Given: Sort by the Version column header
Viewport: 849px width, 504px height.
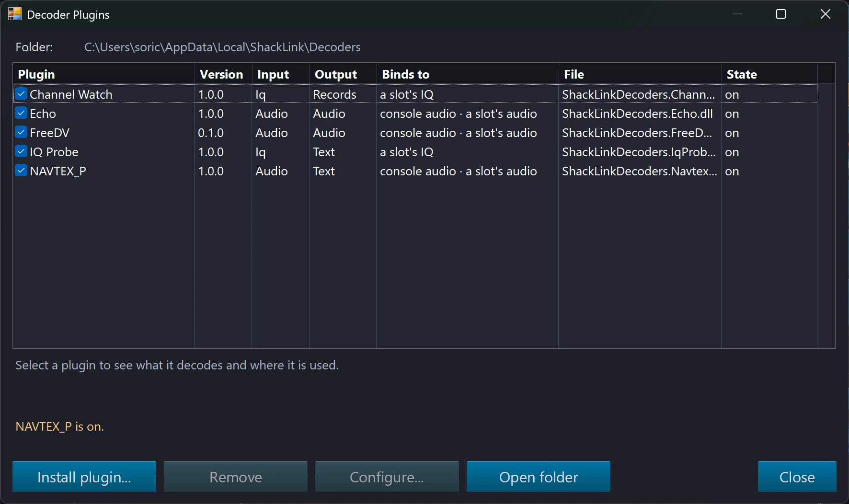Looking at the screenshot, I should coord(223,74).
